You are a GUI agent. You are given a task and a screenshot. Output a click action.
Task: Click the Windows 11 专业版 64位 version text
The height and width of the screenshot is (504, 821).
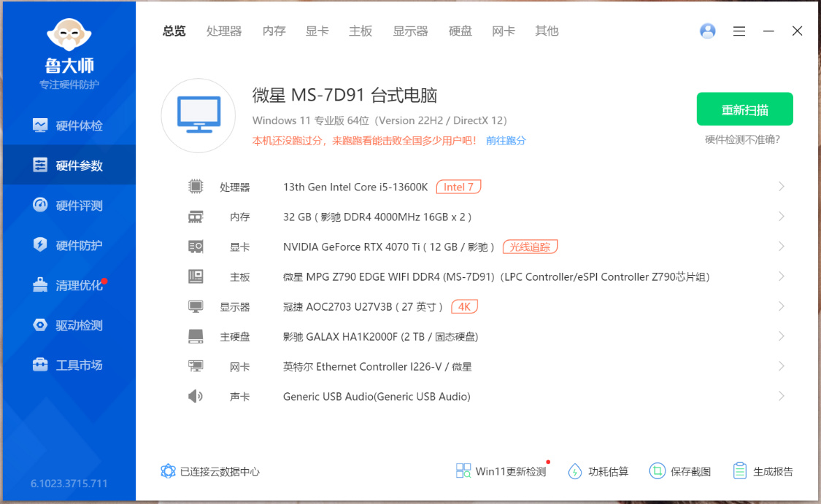(379, 120)
